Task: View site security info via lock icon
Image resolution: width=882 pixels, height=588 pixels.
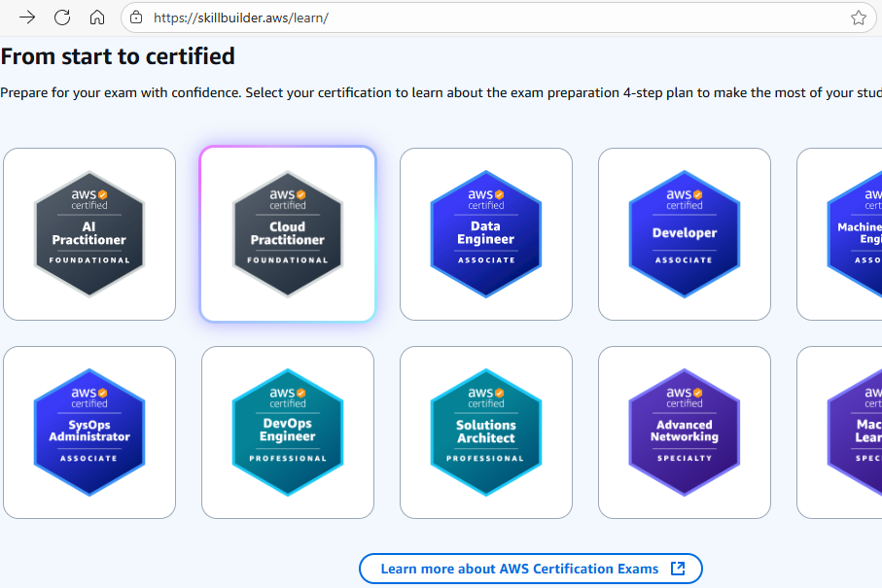Action: click(x=136, y=17)
